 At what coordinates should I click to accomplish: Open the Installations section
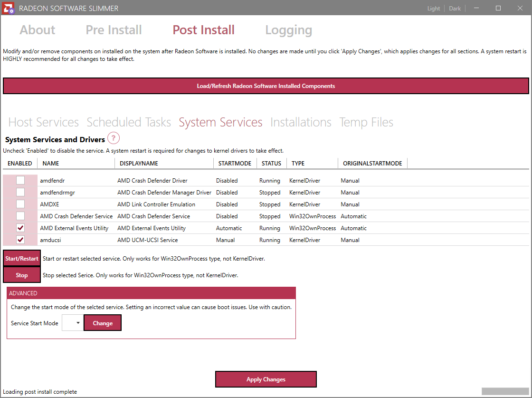coord(301,122)
